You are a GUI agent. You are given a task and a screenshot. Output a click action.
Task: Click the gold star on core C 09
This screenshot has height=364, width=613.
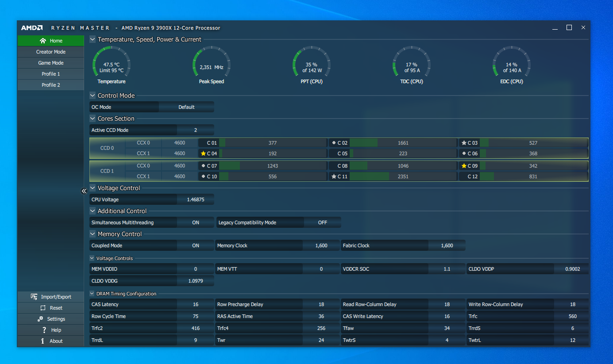click(464, 166)
